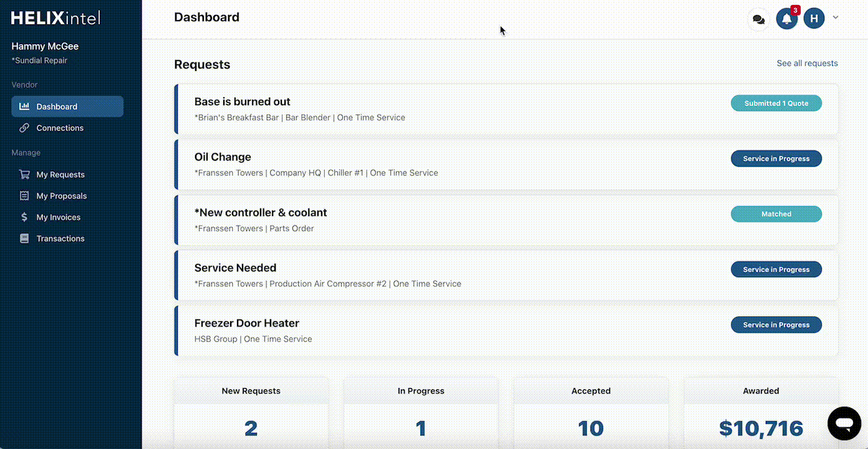This screenshot has height=449, width=868.
Task: Click Submitted 1 Quote status badge
Action: (x=776, y=104)
